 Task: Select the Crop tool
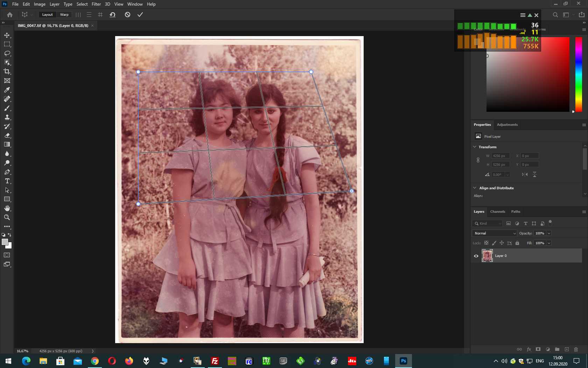7,71
